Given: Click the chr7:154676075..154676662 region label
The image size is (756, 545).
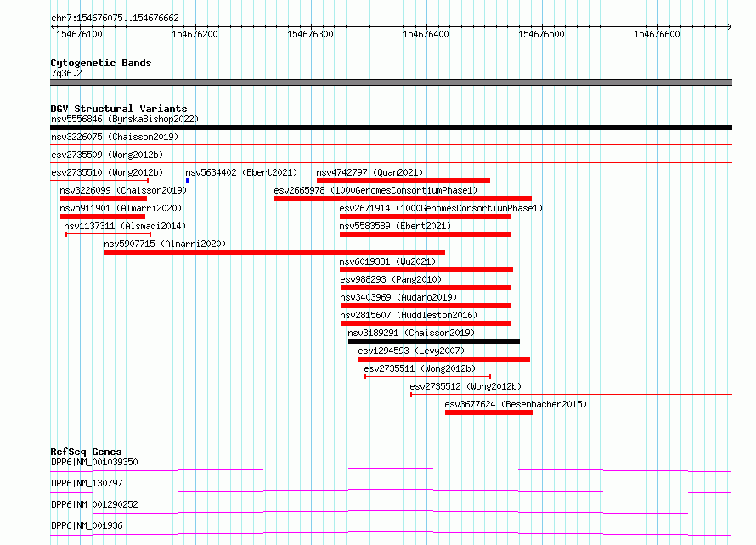Looking at the screenshot, I should pyautogui.click(x=115, y=18).
